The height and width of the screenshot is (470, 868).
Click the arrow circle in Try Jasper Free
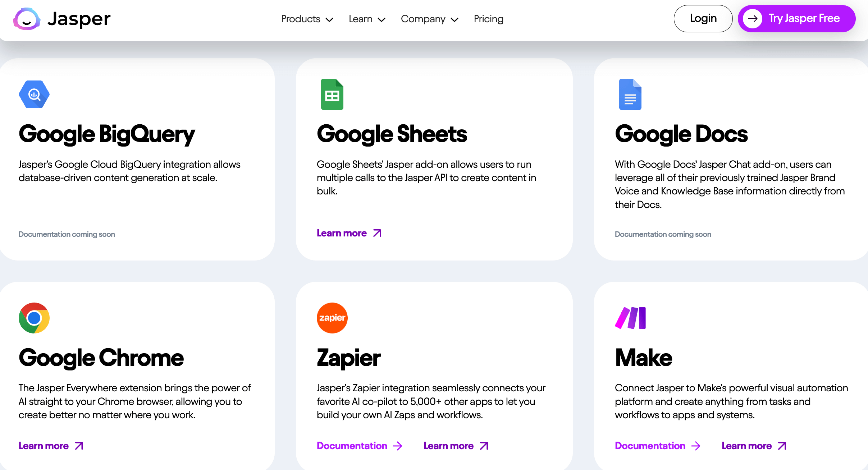point(753,19)
